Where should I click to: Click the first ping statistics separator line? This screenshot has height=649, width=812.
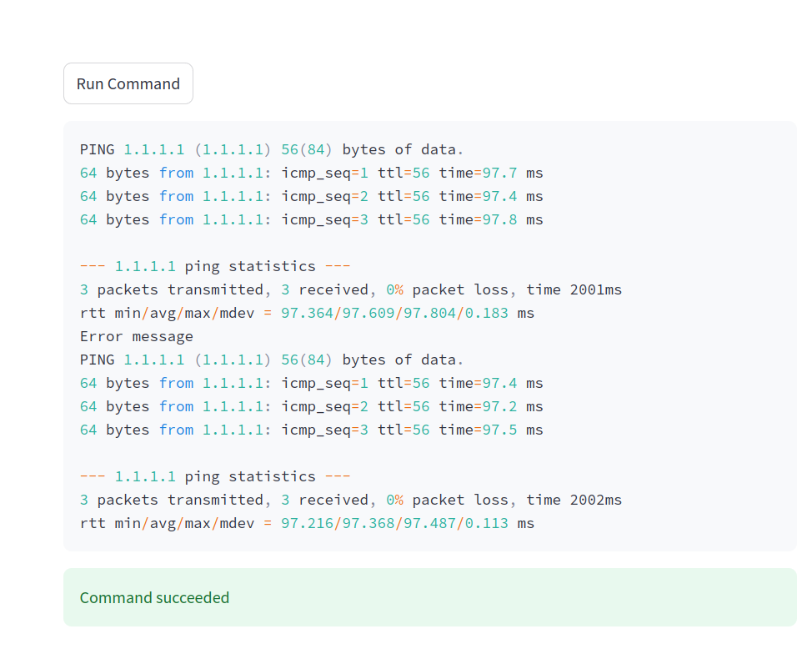tap(215, 267)
